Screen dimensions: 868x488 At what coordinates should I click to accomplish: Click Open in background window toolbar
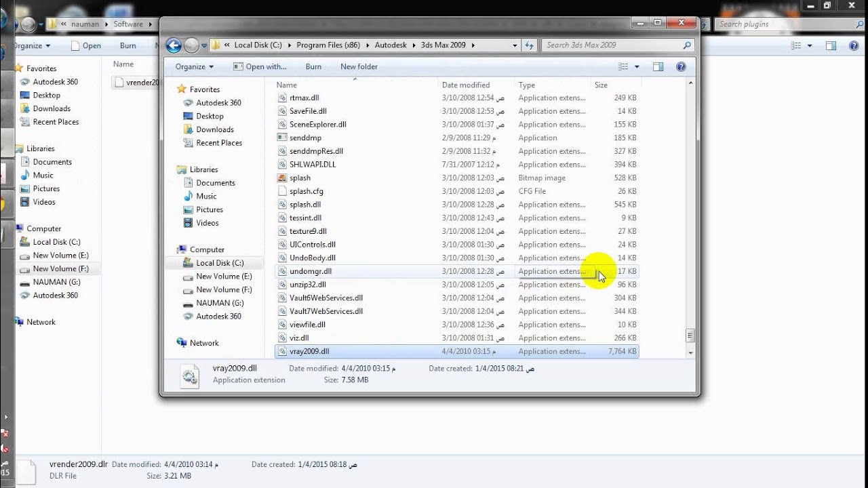pos(85,45)
